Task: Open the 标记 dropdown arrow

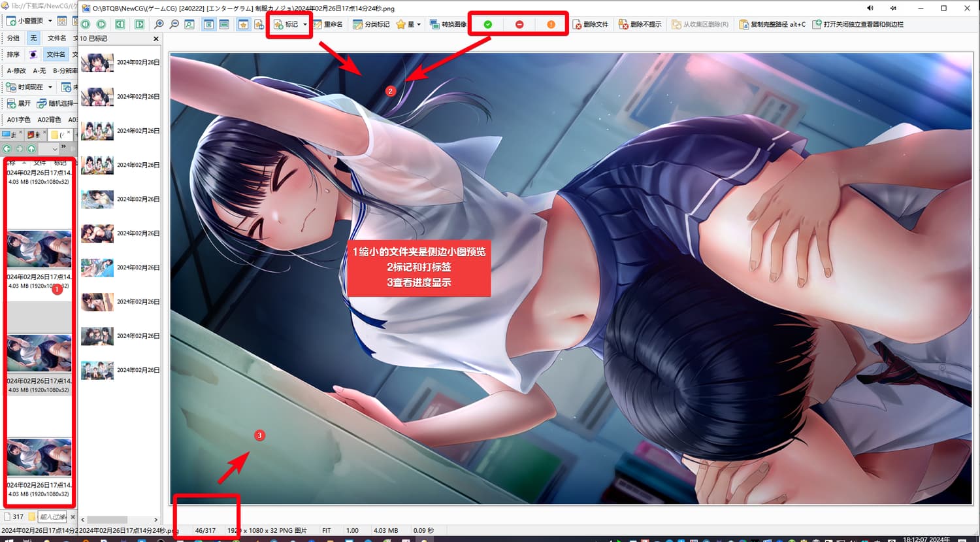Action: pyautogui.click(x=304, y=25)
